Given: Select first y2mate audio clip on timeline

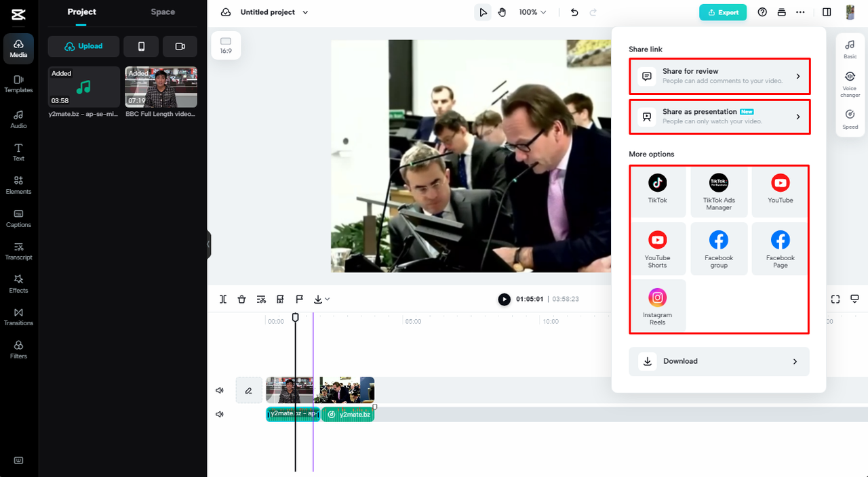Looking at the screenshot, I should coord(292,414).
